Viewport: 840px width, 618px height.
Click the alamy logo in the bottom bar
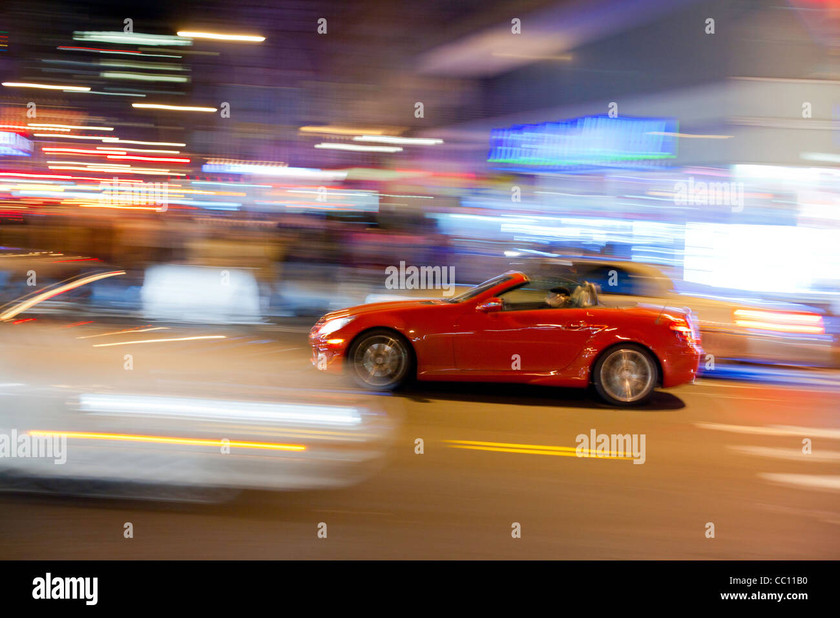click(x=65, y=588)
